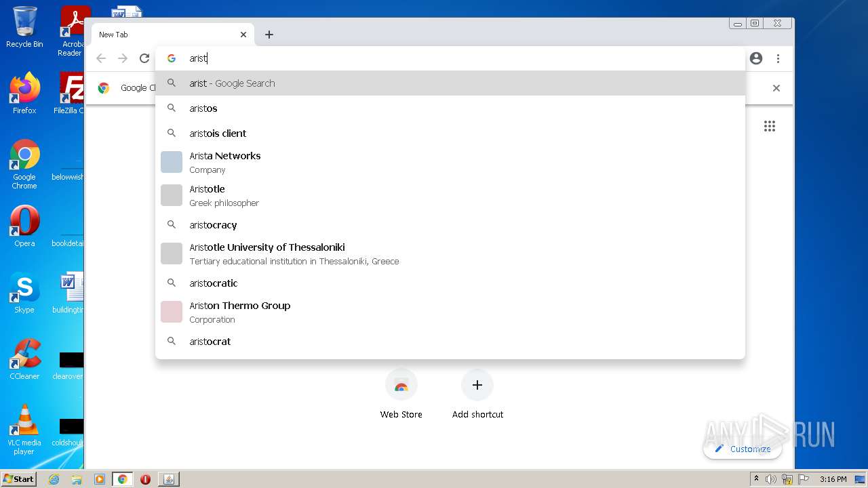The height and width of the screenshot is (488, 868).
Task: Open VLC media player shortcut
Action: click(x=24, y=430)
